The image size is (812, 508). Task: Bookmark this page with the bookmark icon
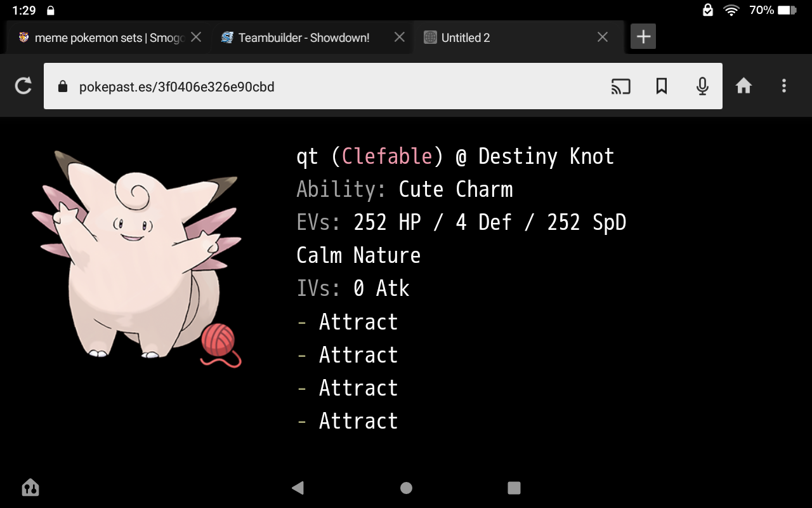(662, 86)
